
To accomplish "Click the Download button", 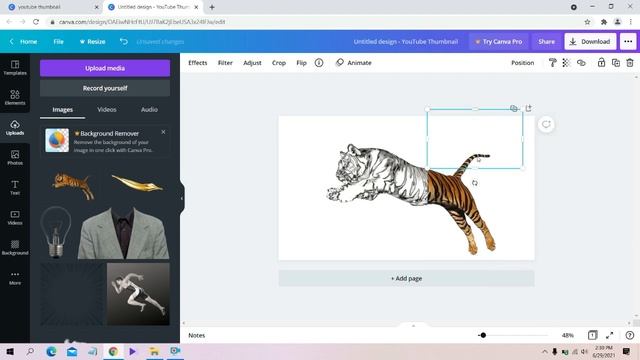I will (590, 42).
